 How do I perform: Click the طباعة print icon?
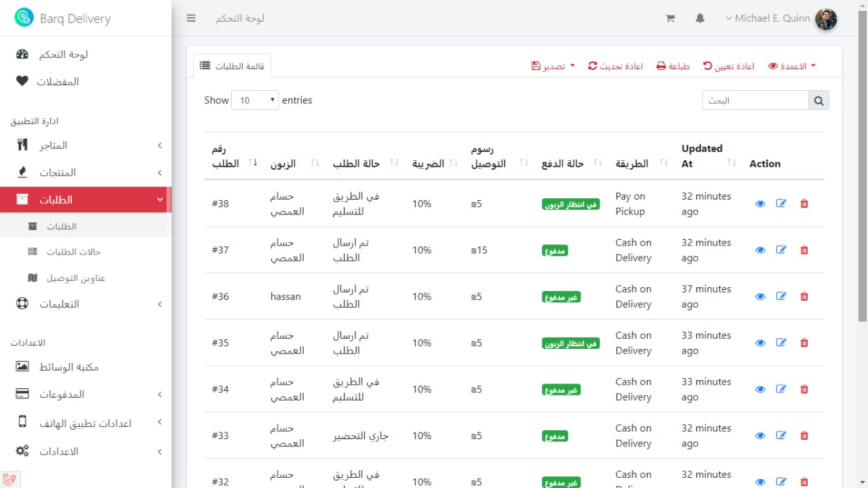pyautogui.click(x=673, y=66)
